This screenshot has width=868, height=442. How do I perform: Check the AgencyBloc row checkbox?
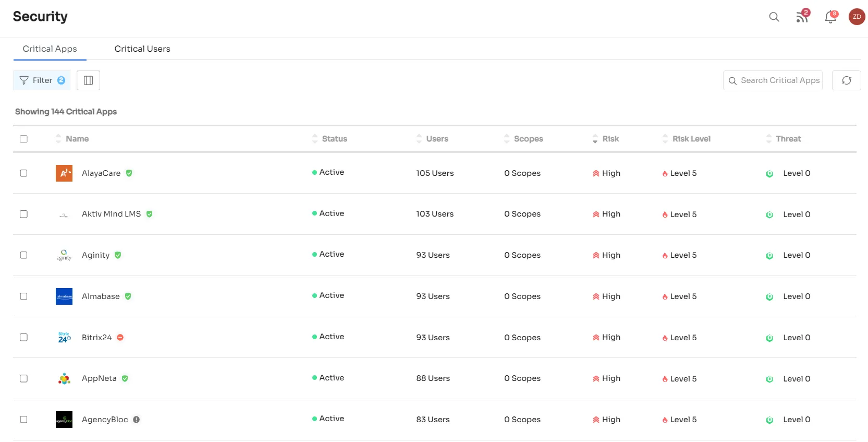(23, 420)
